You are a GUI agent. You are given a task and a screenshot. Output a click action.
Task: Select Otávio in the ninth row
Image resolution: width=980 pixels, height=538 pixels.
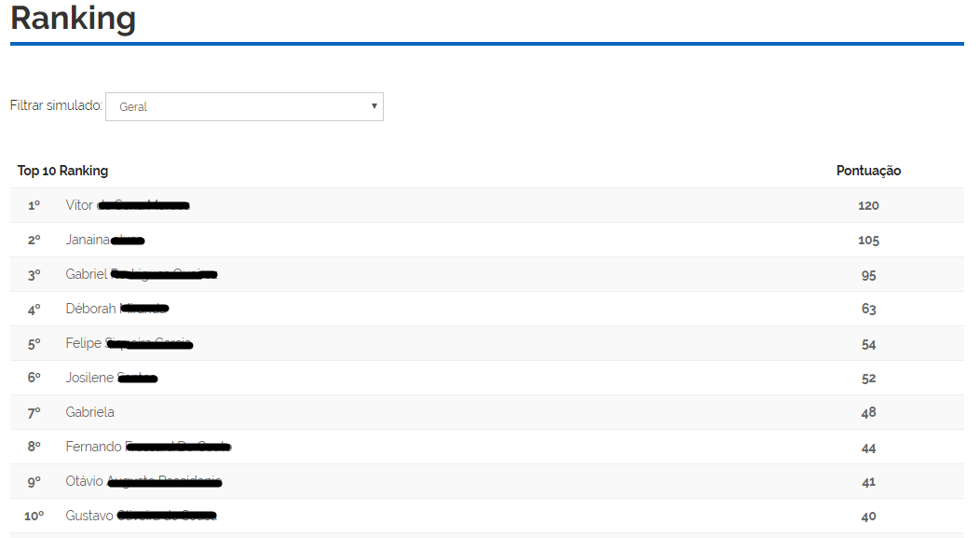coord(85,481)
